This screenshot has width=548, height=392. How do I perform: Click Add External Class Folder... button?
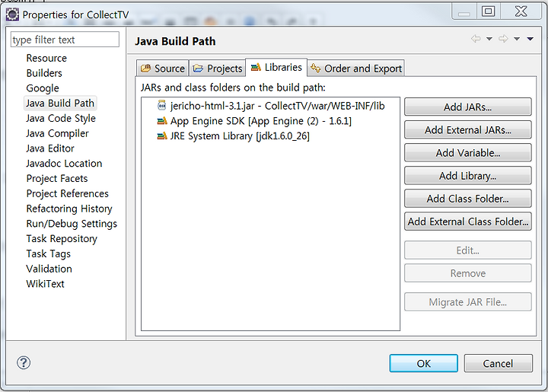(467, 221)
